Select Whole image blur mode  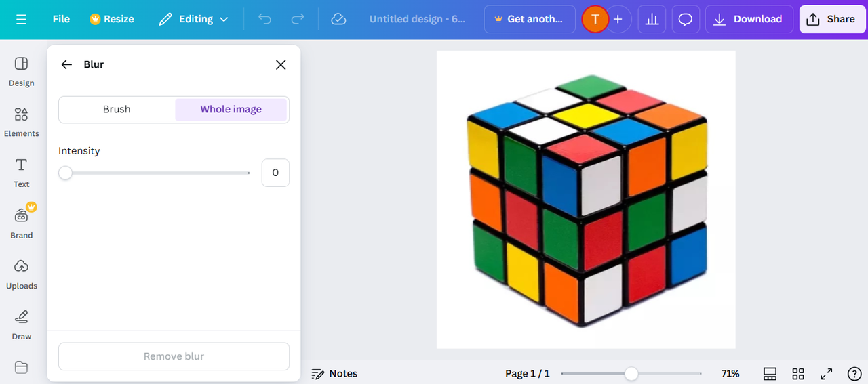231,109
